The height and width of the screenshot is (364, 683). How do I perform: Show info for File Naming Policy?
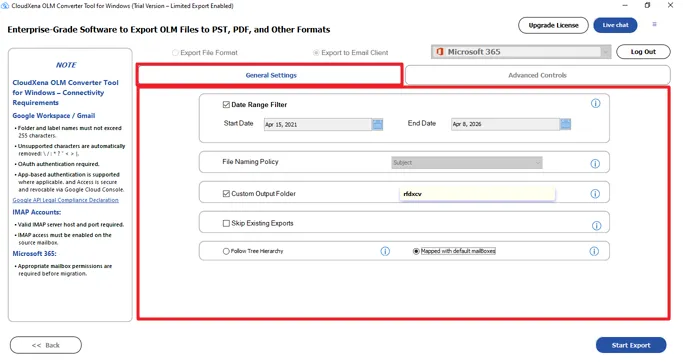[595, 164]
